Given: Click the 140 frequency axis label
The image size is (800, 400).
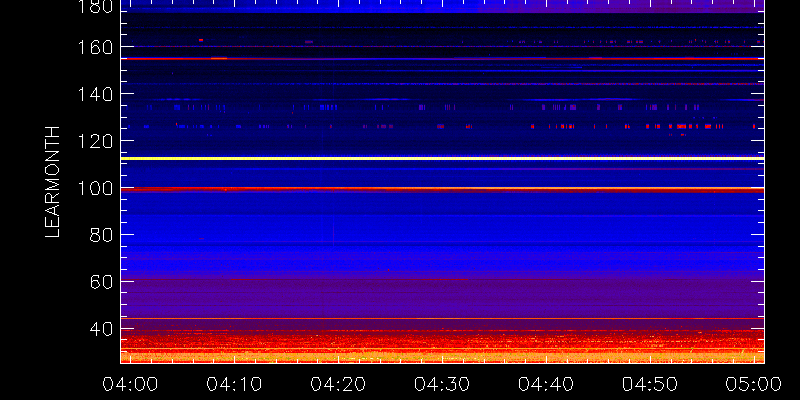Looking at the screenshot, I should pyautogui.click(x=94, y=94).
